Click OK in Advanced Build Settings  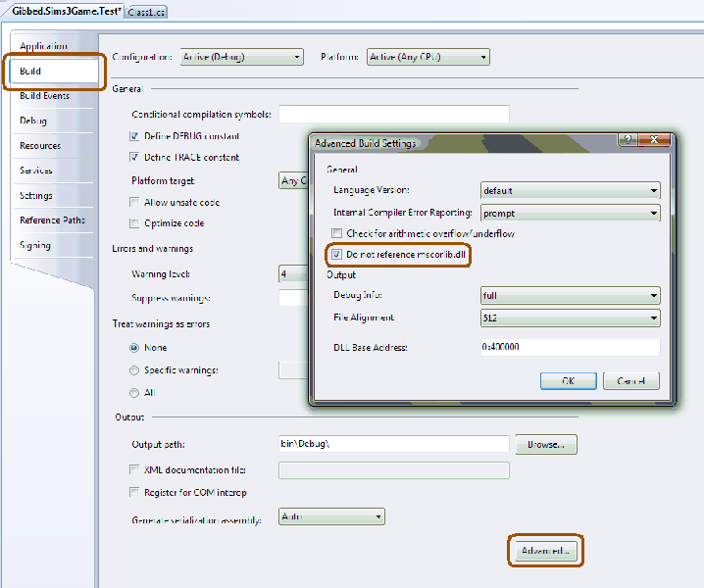[568, 381]
